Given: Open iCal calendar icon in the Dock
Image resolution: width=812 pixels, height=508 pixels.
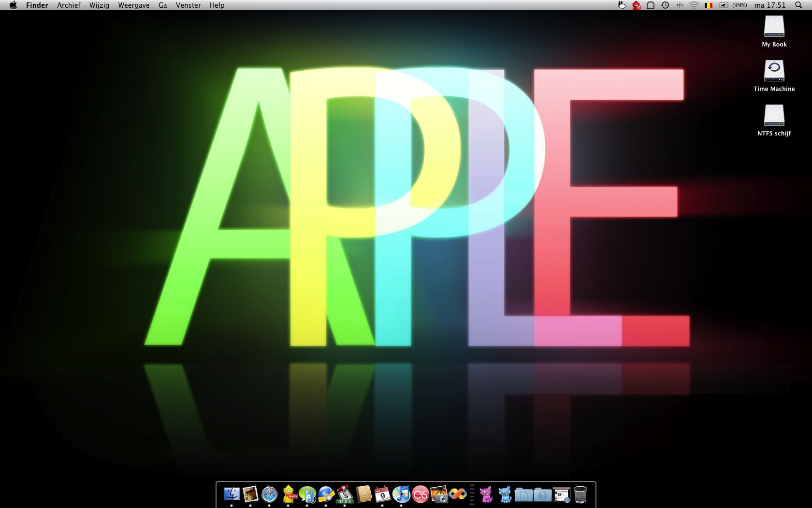Looking at the screenshot, I should [x=382, y=494].
